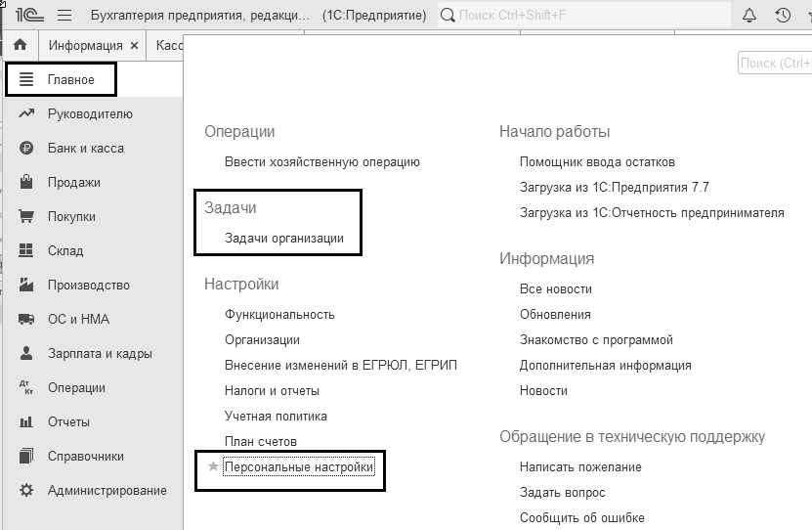This screenshot has height=530, width=812.
Task: Open Знакомство с программой link
Action: (x=596, y=340)
